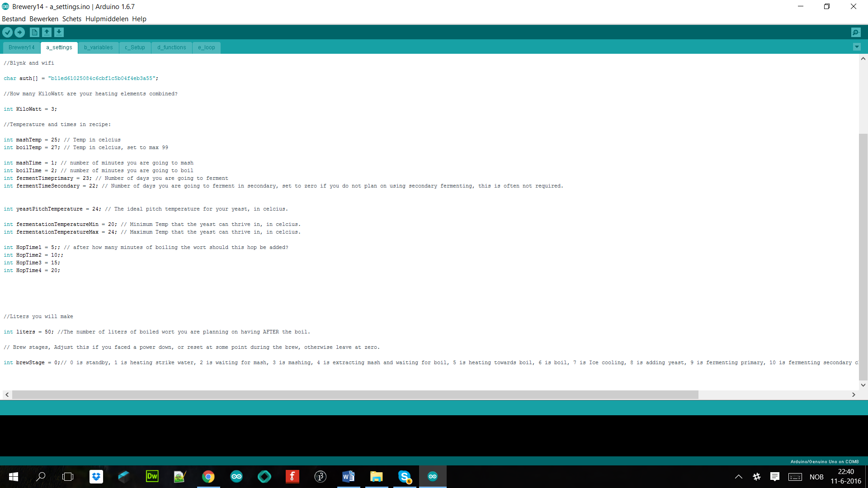868x488 pixels.
Task: Click the Save Sketch icon
Action: [59, 32]
